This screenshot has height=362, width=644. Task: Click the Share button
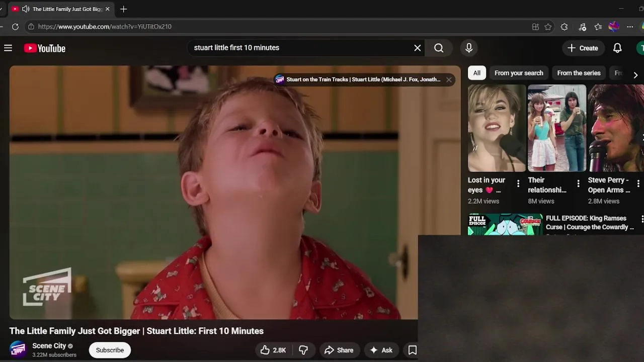point(339,350)
